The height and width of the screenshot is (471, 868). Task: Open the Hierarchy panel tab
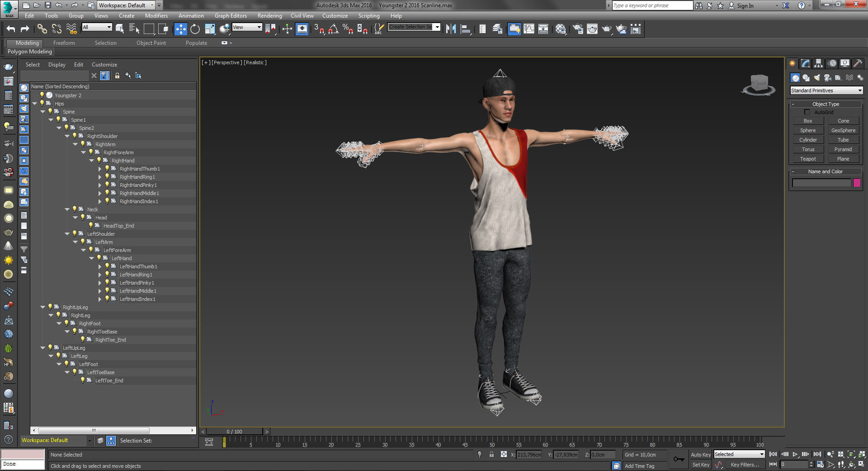pyautogui.click(x=818, y=63)
